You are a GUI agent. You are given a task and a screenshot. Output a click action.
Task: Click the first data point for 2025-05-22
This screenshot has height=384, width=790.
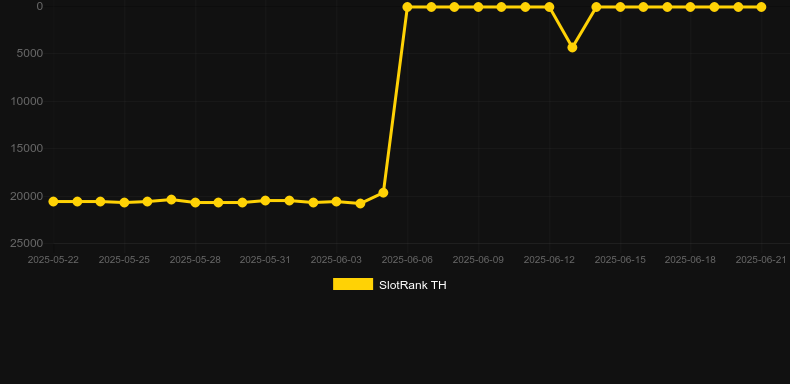coord(53,202)
